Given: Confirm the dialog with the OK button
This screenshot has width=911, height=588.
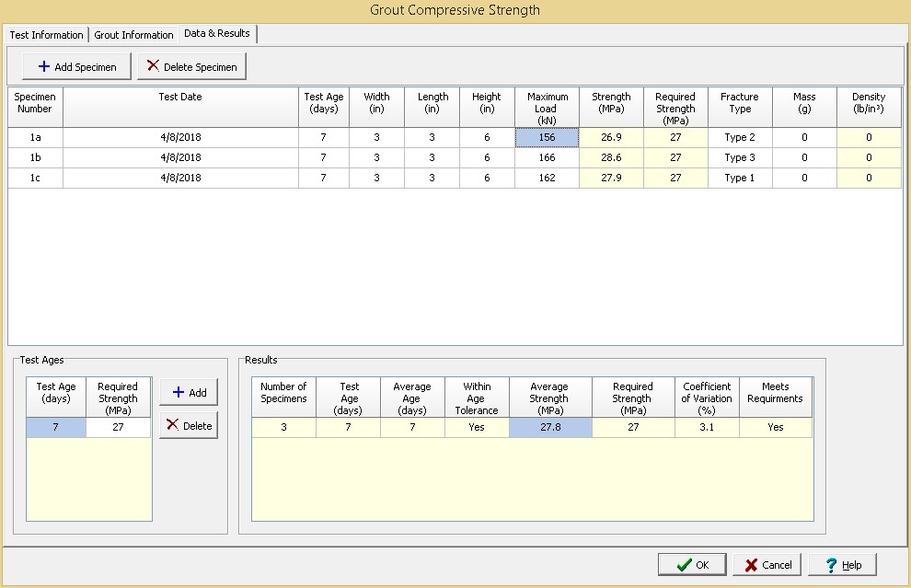Looking at the screenshot, I should pos(692,564).
